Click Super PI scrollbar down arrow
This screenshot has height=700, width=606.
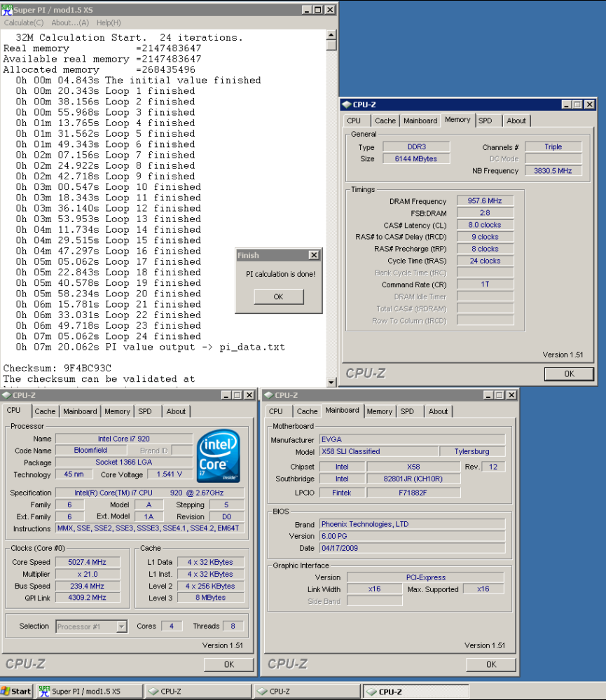pyautogui.click(x=331, y=382)
